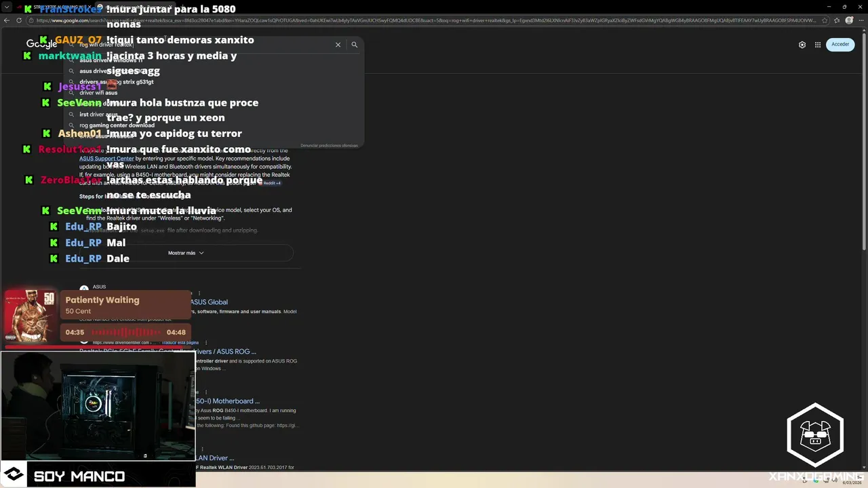Open the Google apps grid

click(818, 45)
